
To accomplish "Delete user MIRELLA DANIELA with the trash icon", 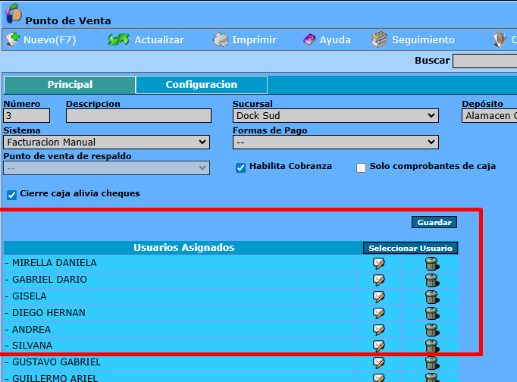I will tap(432, 264).
